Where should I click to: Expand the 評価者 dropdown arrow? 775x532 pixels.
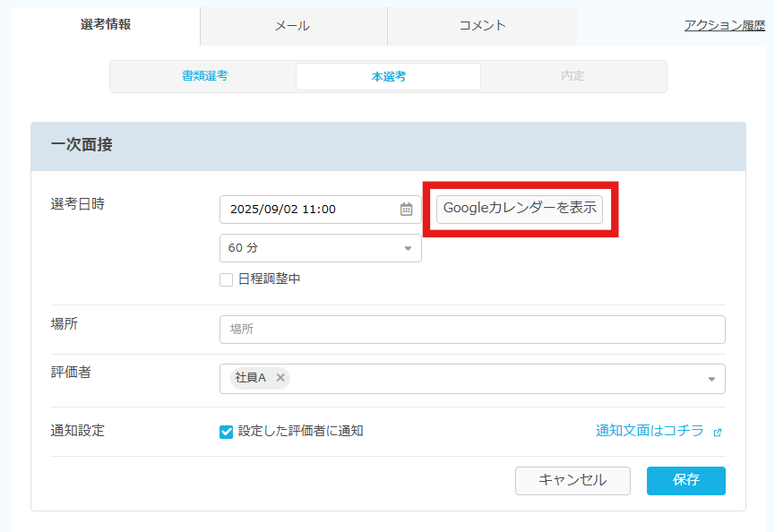tap(711, 379)
